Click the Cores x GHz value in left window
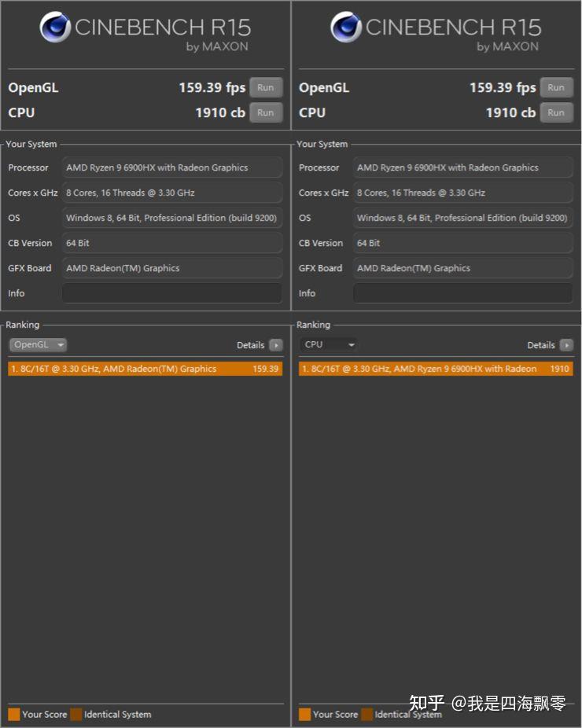 coord(172,193)
